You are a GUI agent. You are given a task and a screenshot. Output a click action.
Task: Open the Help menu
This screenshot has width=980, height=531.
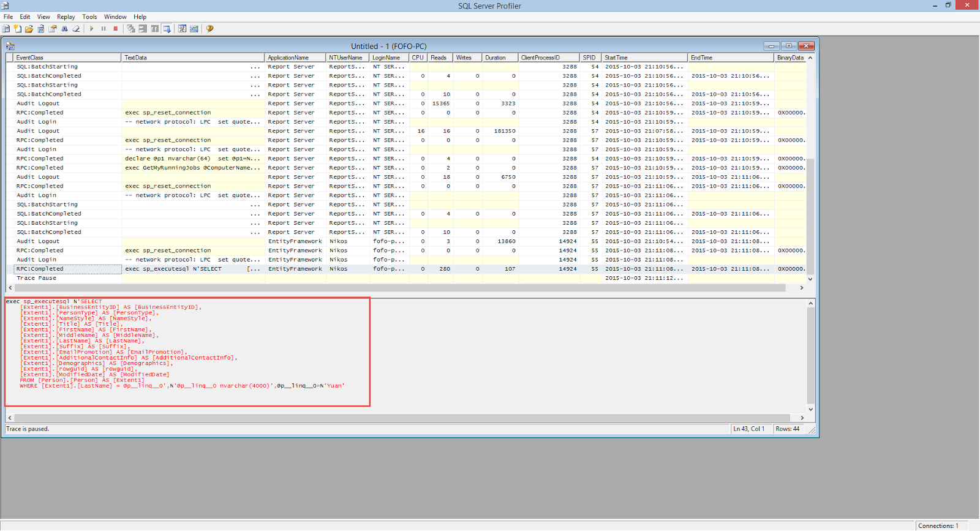pos(140,17)
